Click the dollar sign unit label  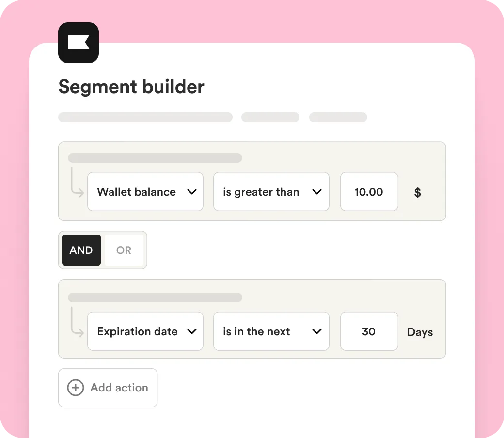click(x=418, y=193)
